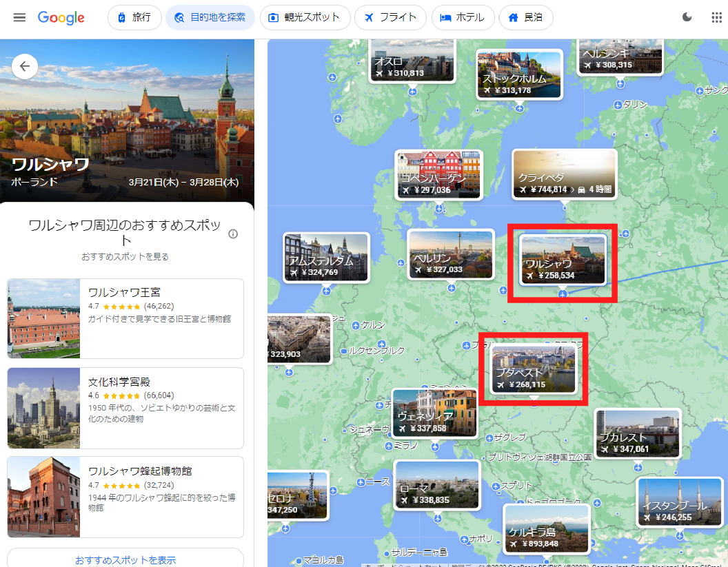Open the 文化科学宮殿 card
This screenshot has height=567, width=728.
tap(125, 408)
